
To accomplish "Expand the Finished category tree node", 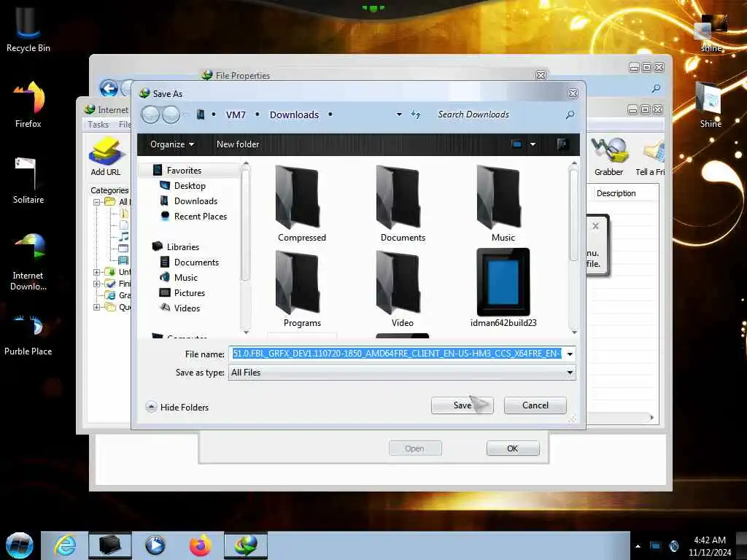I will [97, 284].
